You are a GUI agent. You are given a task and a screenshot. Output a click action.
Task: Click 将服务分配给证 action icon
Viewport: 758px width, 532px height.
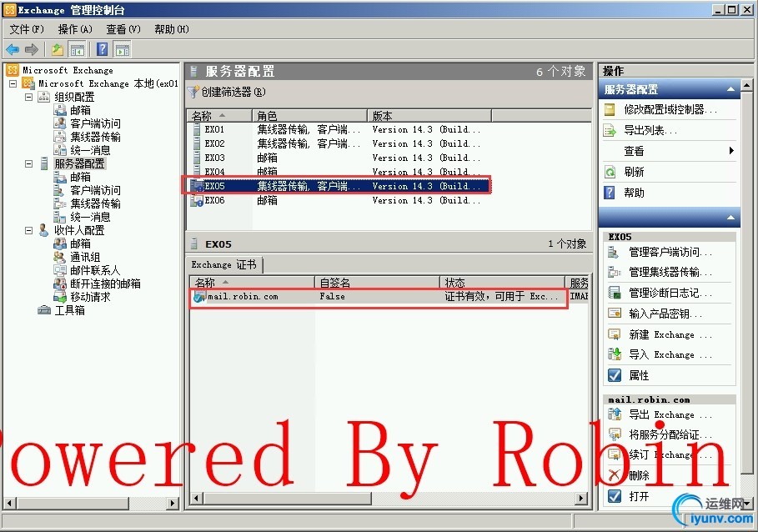pos(614,434)
